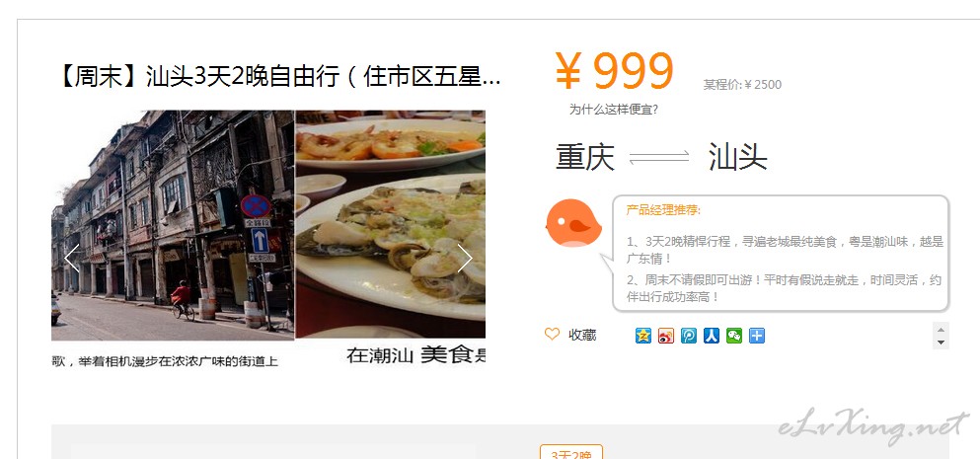Click the seafood dish photo
Viewport: 980px width, 459px height.
coord(391,225)
